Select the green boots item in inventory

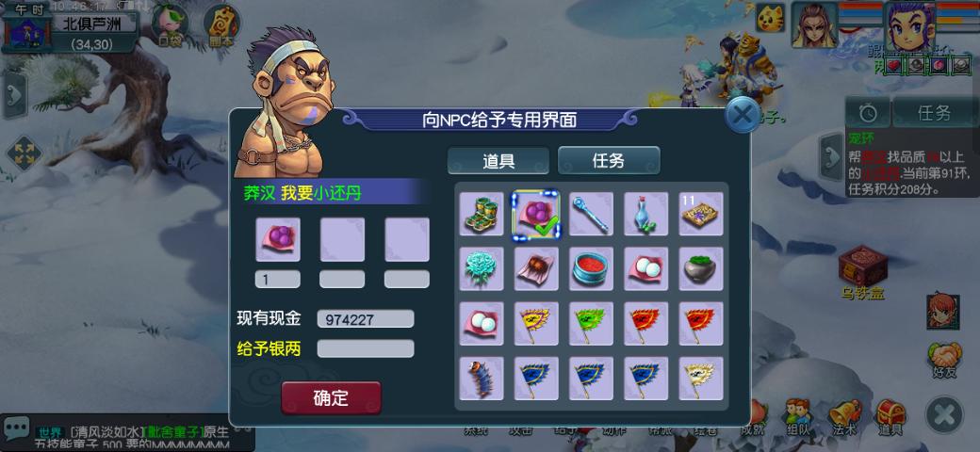[x=482, y=214]
